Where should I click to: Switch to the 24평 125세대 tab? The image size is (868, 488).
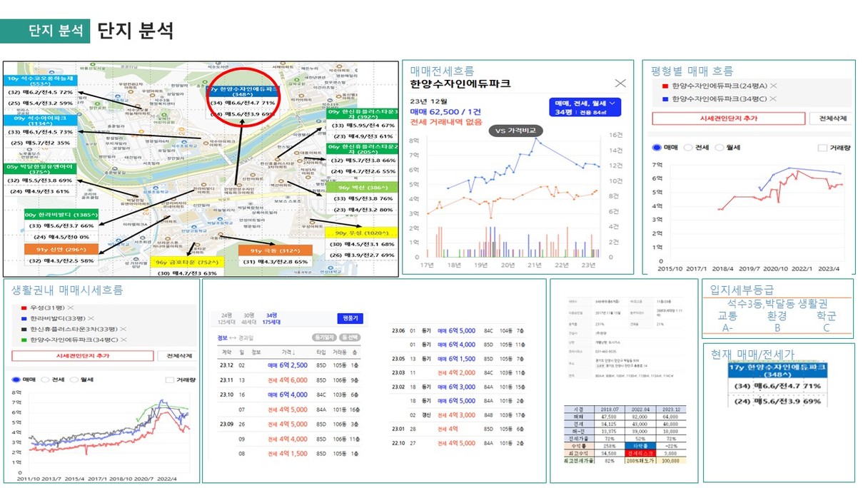click(x=226, y=318)
